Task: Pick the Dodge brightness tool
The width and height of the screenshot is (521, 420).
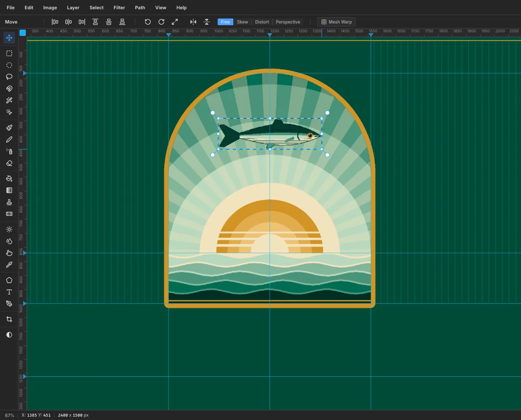Action: tap(9, 229)
